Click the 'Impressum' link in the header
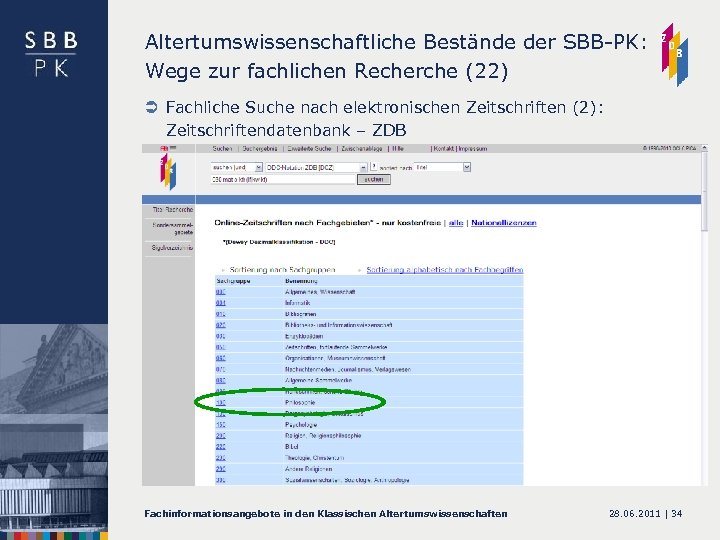 pyautogui.click(x=472, y=149)
